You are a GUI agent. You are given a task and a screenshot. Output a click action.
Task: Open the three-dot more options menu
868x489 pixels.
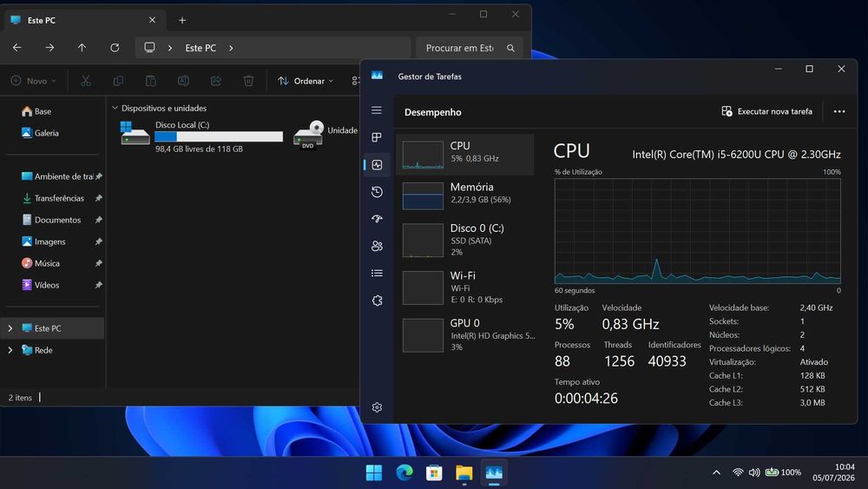tap(839, 111)
